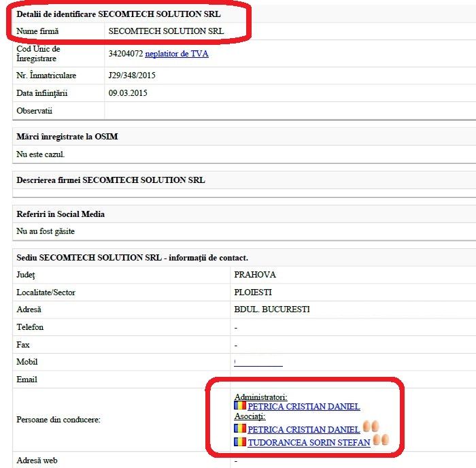The image size is (476, 468).
Task: Click the 'Descrierea firmei SECOMTECH SOLUTION SRL' heading
Action: pos(110,180)
